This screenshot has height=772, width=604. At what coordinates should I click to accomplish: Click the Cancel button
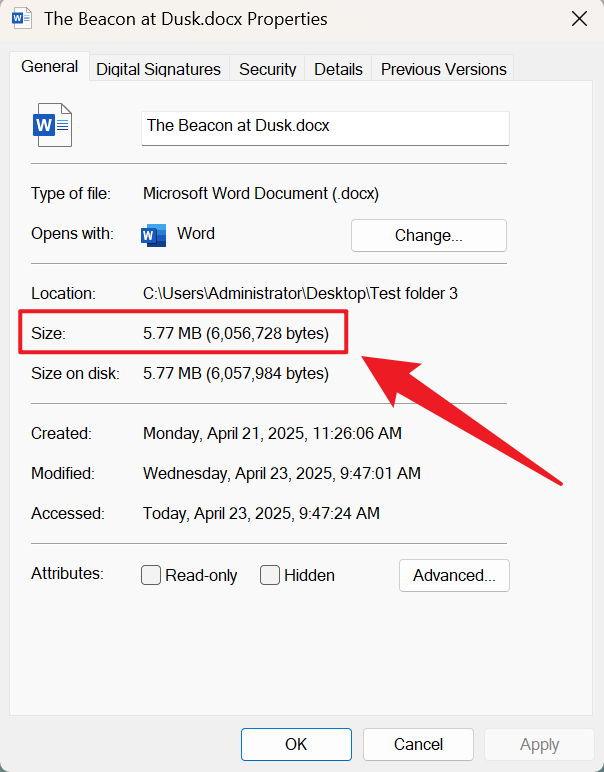point(418,744)
